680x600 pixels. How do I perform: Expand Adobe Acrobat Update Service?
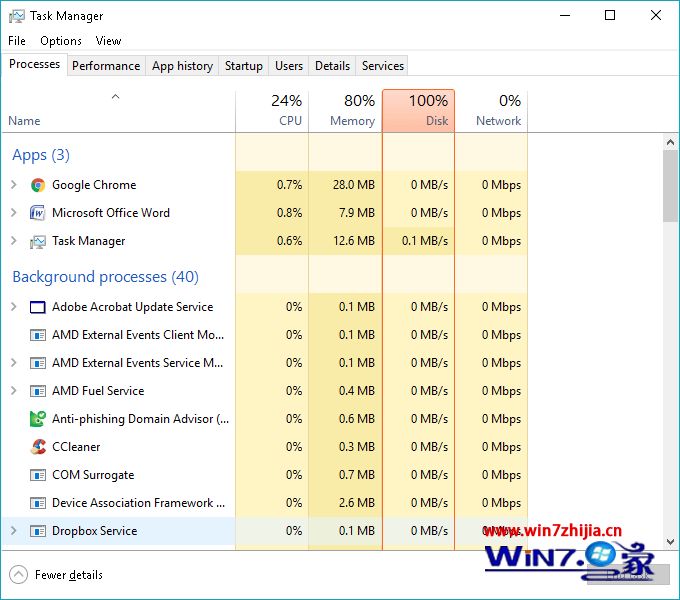pyautogui.click(x=13, y=307)
